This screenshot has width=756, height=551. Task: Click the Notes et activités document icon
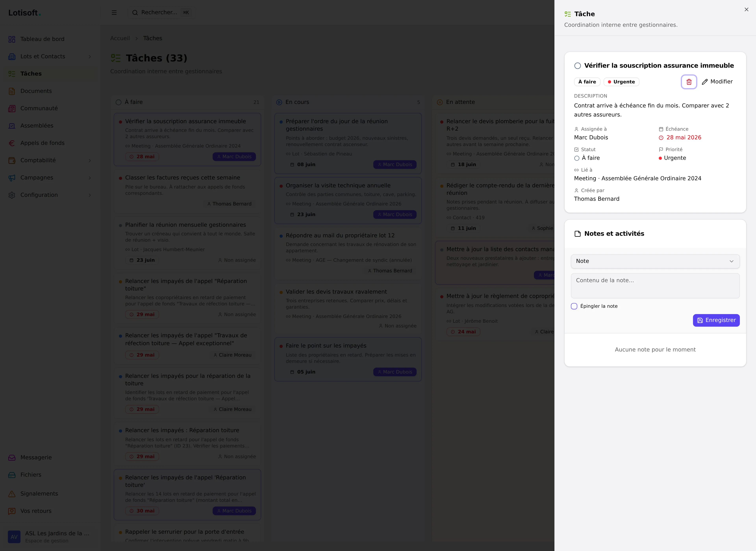point(577,234)
